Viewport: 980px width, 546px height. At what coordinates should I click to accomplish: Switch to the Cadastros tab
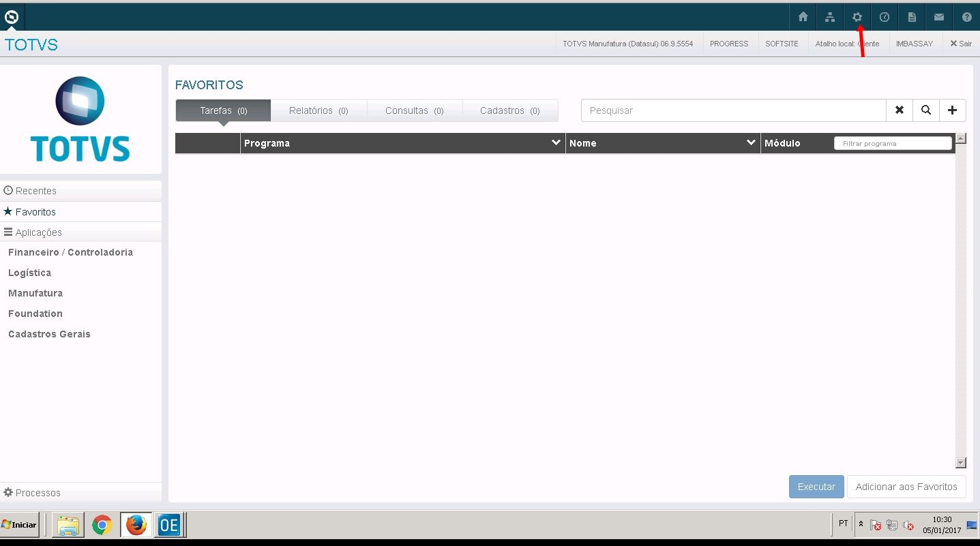coord(510,110)
